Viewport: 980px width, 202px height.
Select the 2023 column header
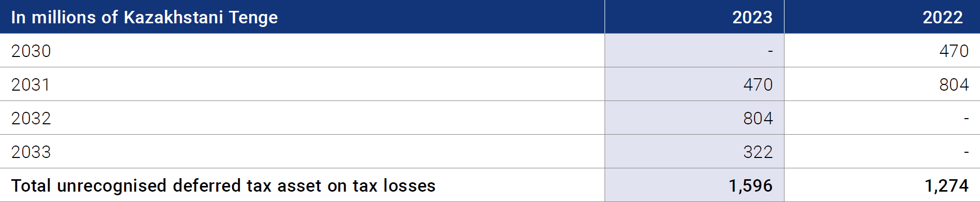tap(752, 18)
